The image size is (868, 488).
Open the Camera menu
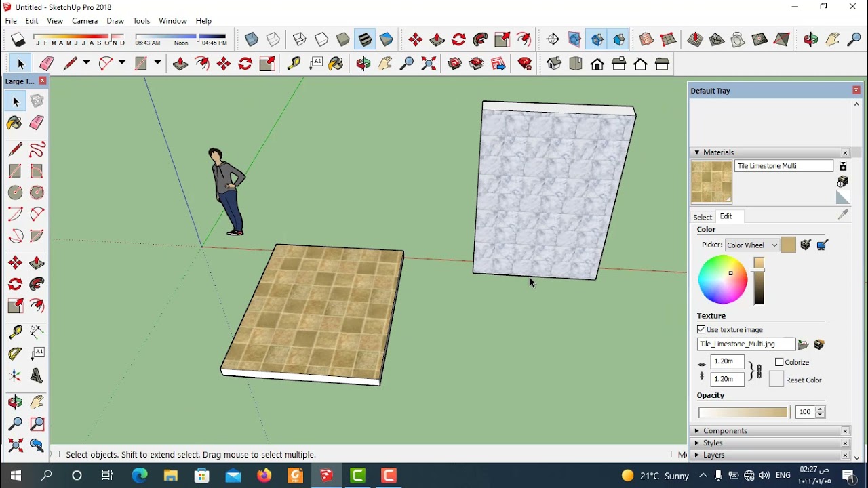[x=85, y=21]
